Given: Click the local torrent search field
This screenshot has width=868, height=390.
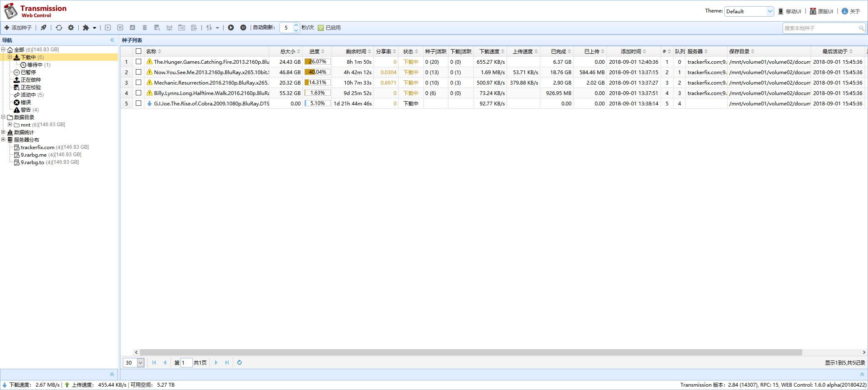Looking at the screenshot, I should click(820, 28).
